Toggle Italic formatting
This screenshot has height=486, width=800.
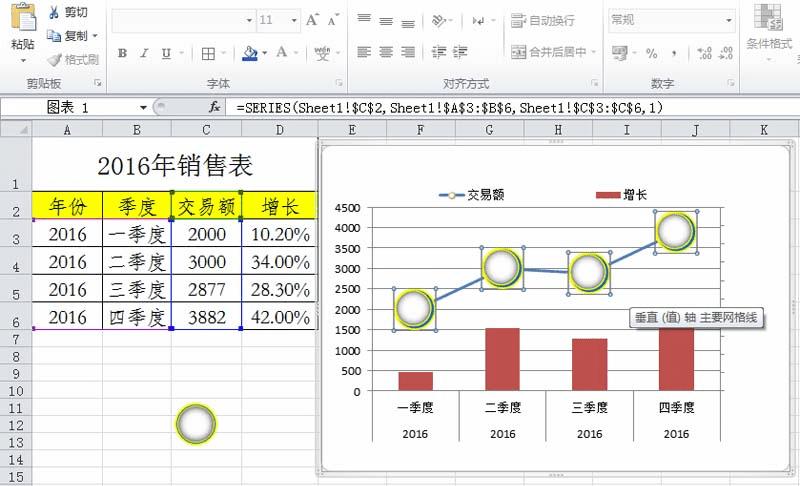[144, 53]
